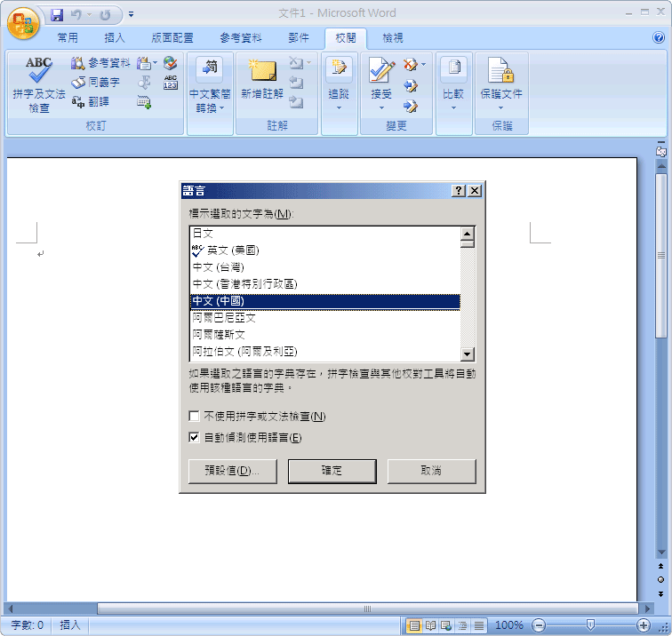Uncheck 自動偵測使用語言 checkbox
This screenshot has height=636, width=672.
[x=194, y=437]
